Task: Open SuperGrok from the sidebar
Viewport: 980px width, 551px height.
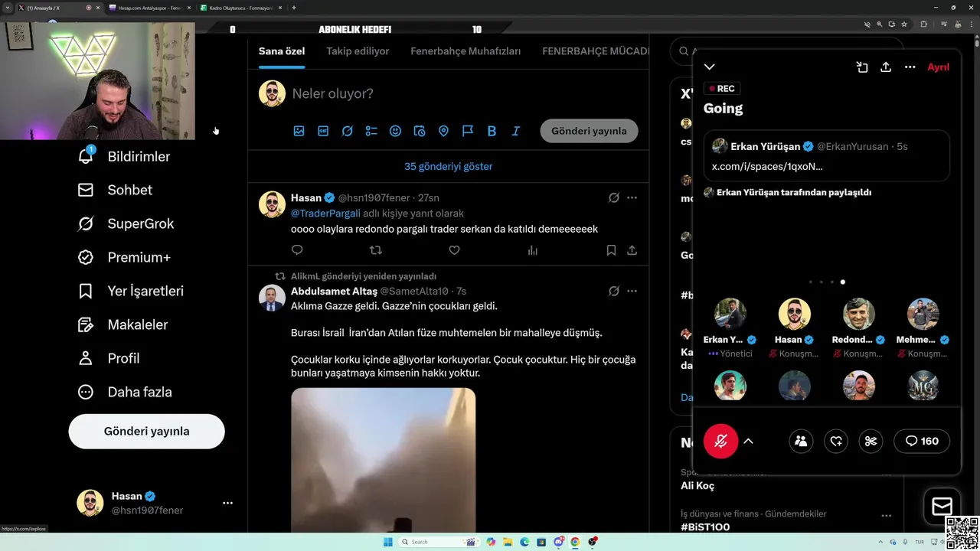Action: (126, 223)
